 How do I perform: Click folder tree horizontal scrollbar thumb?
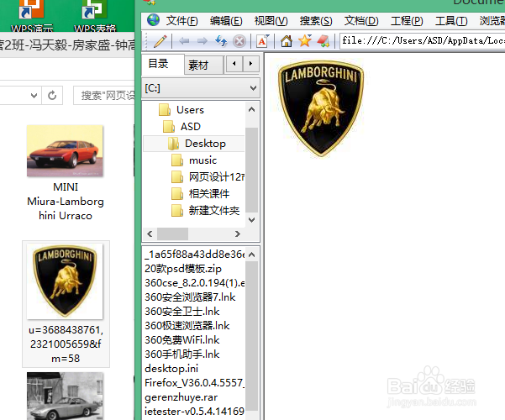172,234
